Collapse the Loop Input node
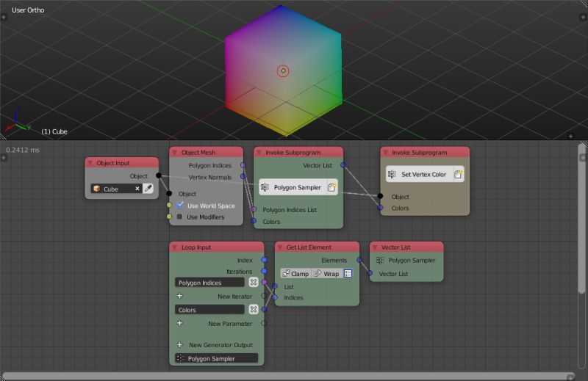 [175, 247]
